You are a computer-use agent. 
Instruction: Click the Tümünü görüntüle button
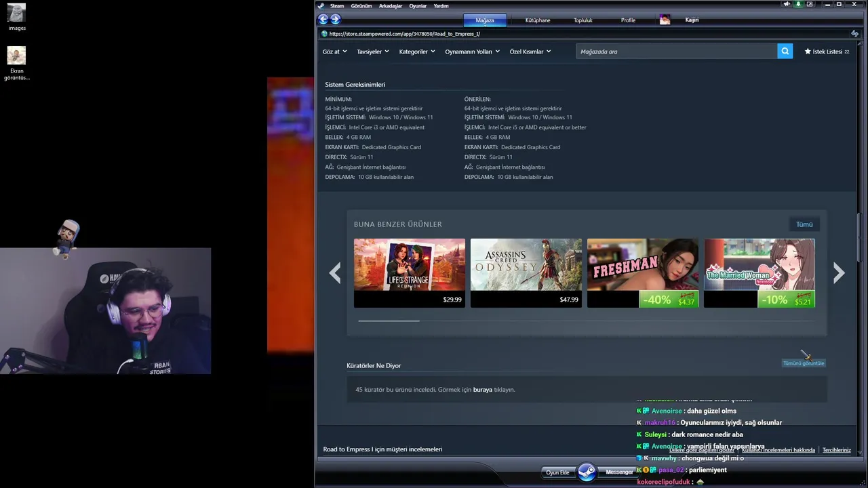click(804, 363)
